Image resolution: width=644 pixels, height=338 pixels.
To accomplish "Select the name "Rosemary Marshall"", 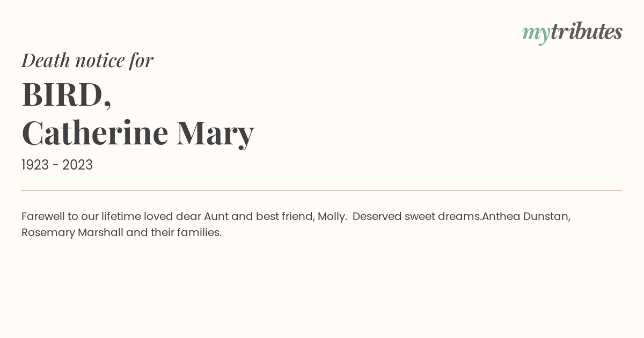I will click(72, 232).
